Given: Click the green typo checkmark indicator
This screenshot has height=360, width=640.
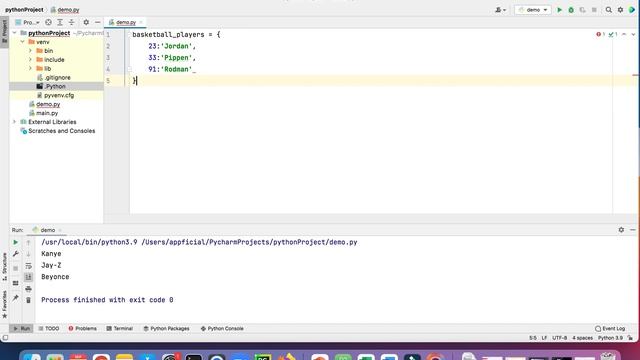Looking at the screenshot, I should point(613,34).
